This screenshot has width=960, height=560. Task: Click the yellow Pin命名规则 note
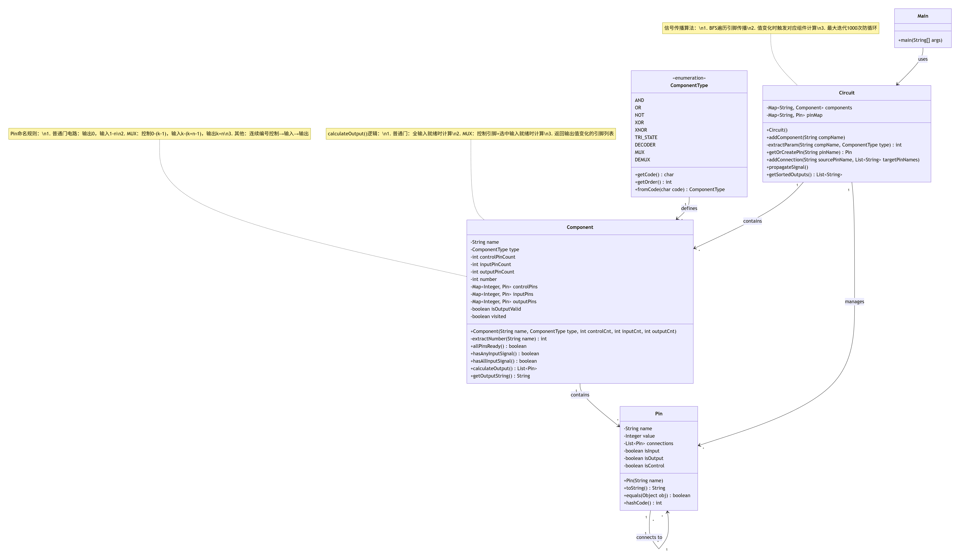[159, 134]
